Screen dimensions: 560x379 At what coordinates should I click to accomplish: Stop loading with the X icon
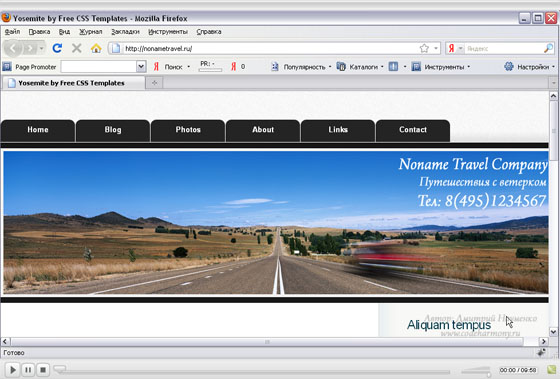coord(76,48)
